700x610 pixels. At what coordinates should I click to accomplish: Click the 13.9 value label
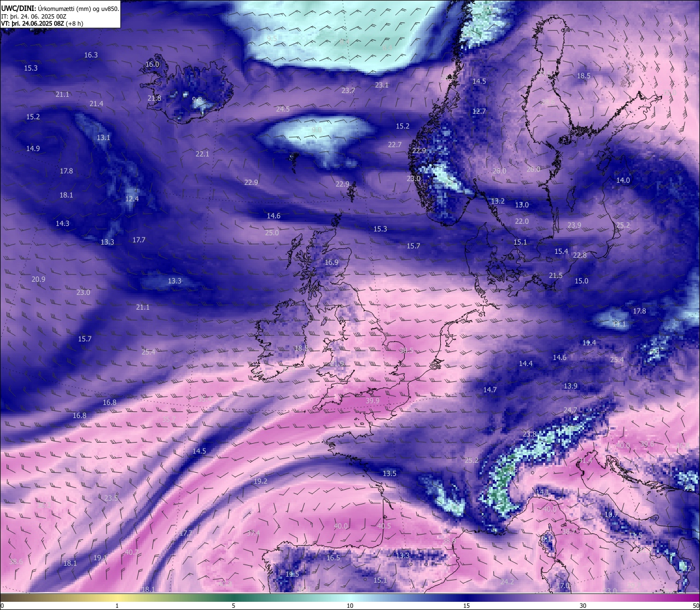pos(570,386)
